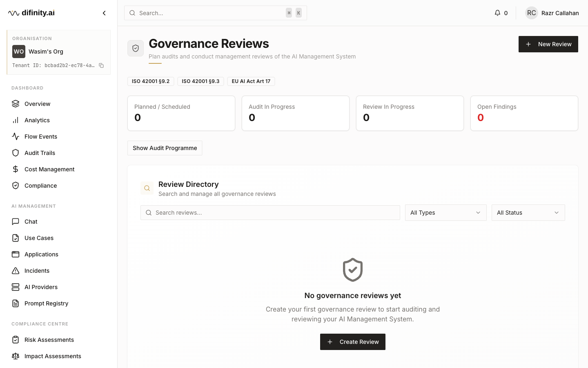Click the 'No governance reviews yet' text
The height and width of the screenshot is (368, 588).
tap(353, 296)
